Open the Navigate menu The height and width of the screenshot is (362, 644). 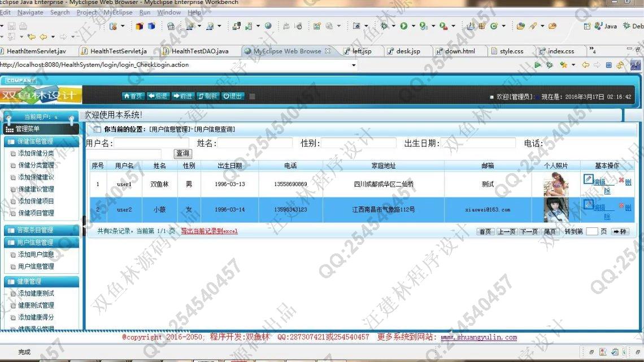[x=30, y=12]
